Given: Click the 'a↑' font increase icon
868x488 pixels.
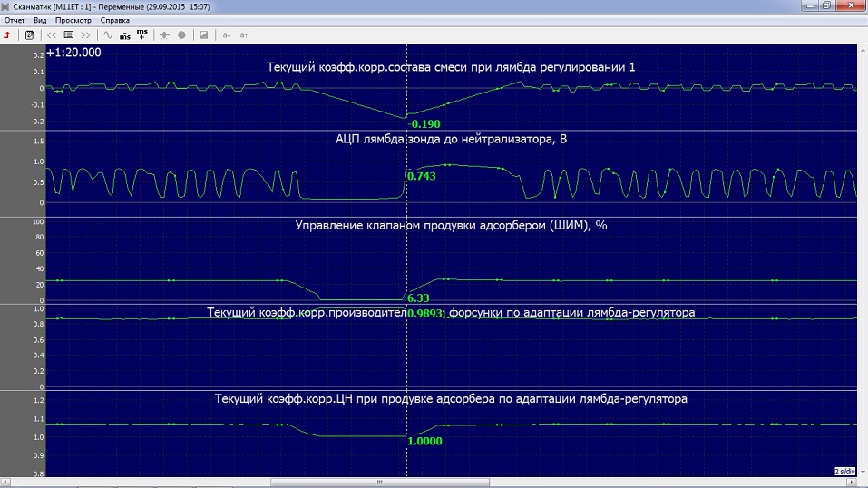Looking at the screenshot, I should [x=244, y=34].
